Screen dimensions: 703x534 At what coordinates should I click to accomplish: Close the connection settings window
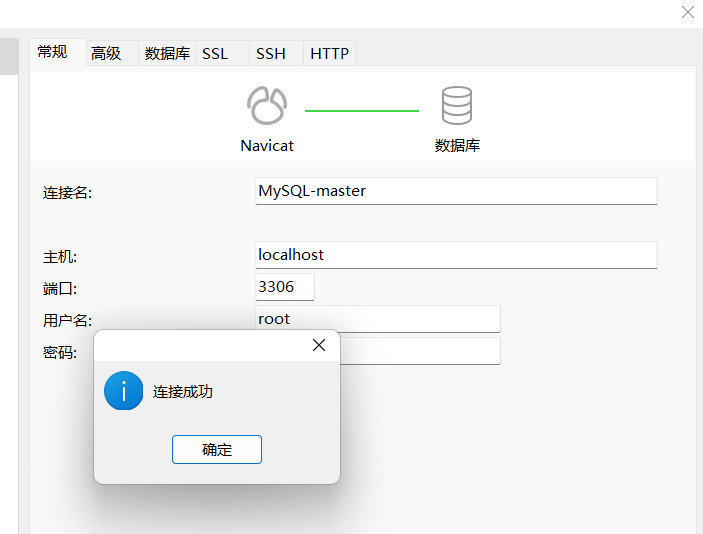[x=688, y=12]
